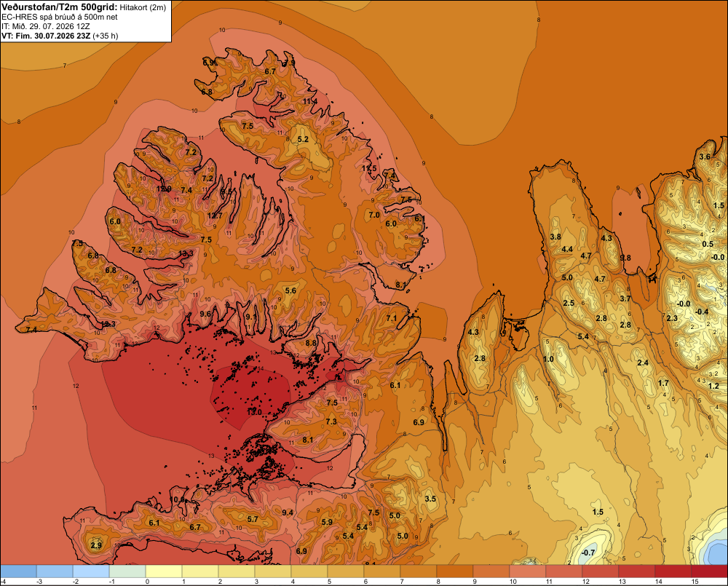Click legend swatch between 13 and 14

click(x=636, y=571)
